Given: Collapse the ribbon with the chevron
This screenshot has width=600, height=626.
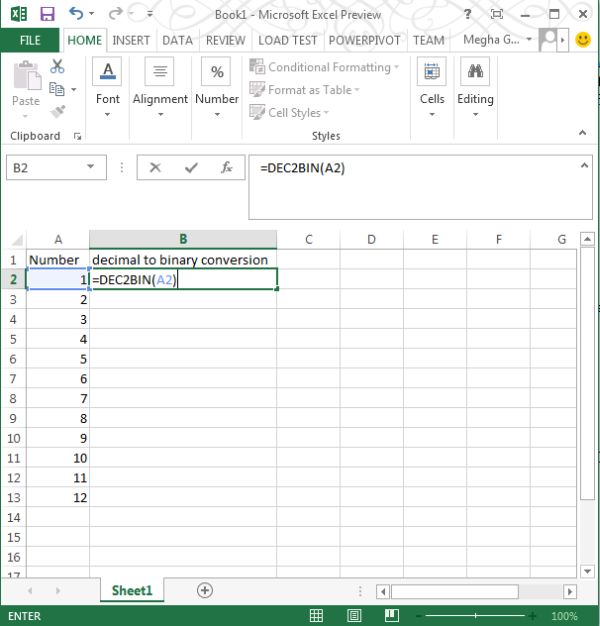Looking at the screenshot, I should [582, 133].
